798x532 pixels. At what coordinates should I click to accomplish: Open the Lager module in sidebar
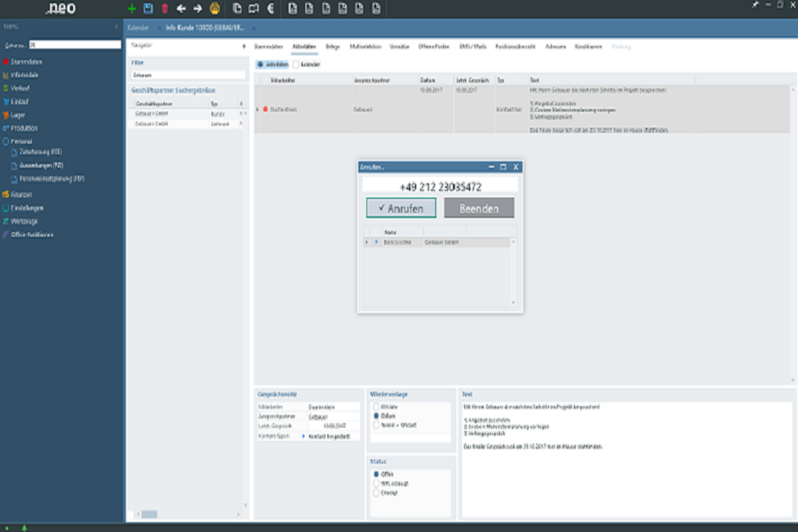coord(17,115)
